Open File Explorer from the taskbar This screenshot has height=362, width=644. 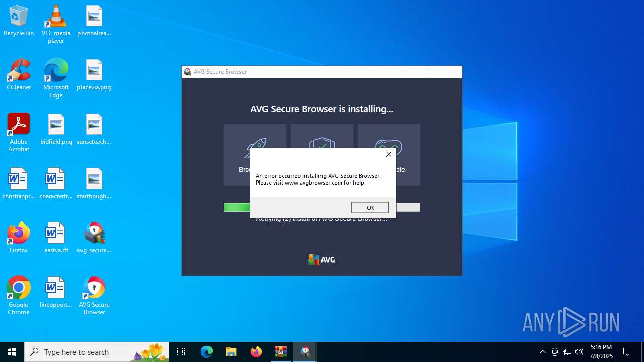pyautogui.click(x=231, y=352)
